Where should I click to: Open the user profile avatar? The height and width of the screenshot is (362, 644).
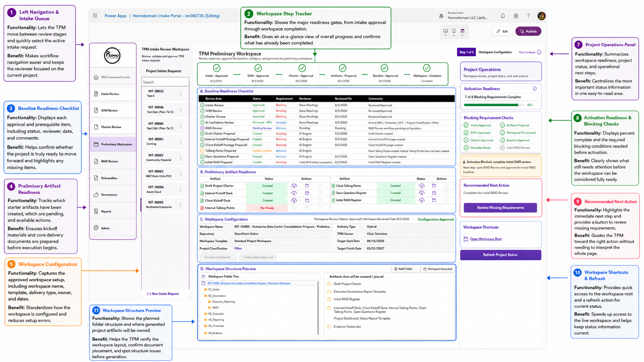point(542,16)
